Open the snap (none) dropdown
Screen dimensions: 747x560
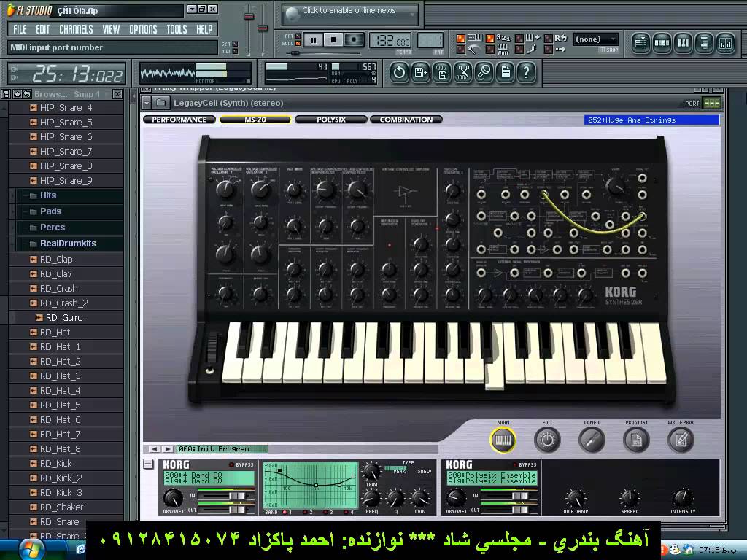[x=595, y=39]
